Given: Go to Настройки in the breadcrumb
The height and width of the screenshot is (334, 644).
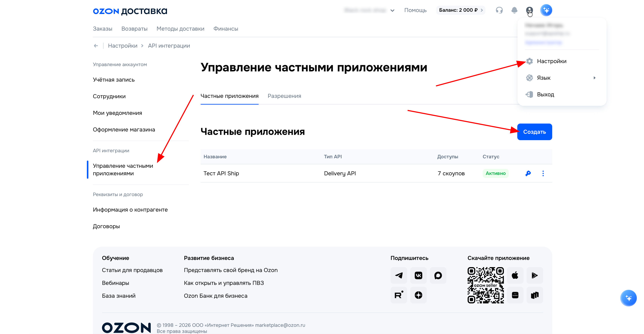Looking at the screenshot, I should click(x=123, y=46).
